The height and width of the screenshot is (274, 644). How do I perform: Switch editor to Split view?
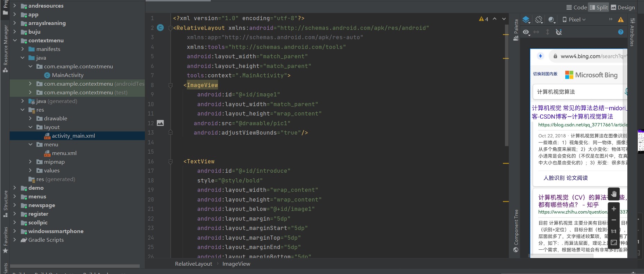(599, 7)
